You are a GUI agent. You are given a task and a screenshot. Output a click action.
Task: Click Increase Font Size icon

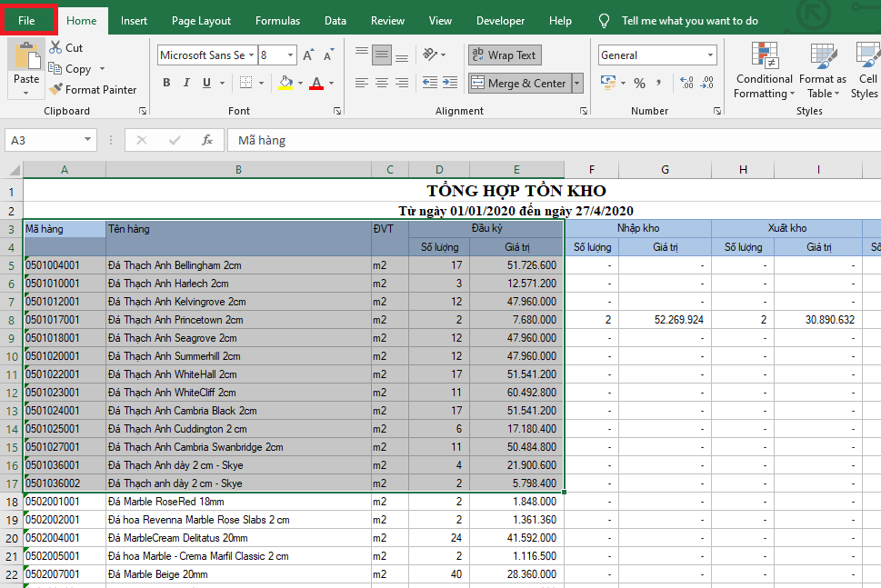(309, 55)
